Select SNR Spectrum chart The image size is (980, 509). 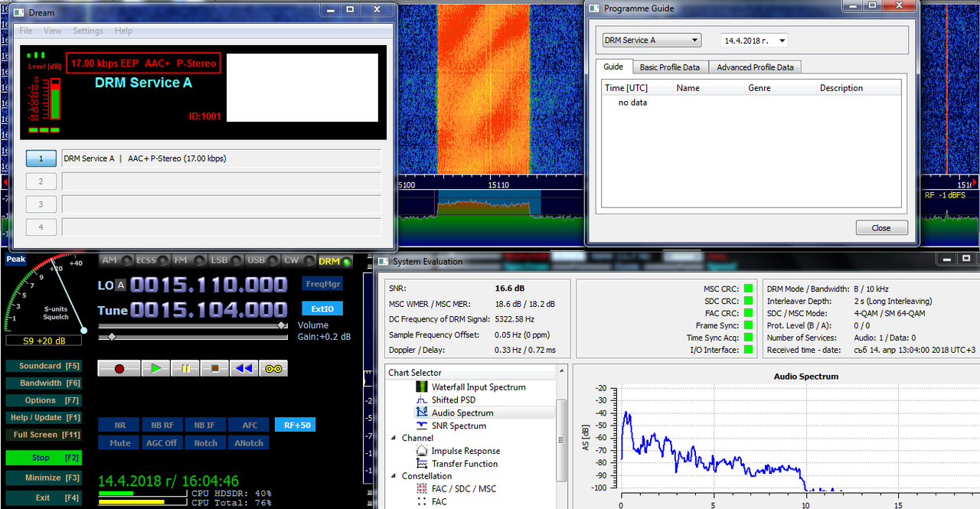point(459,426)
